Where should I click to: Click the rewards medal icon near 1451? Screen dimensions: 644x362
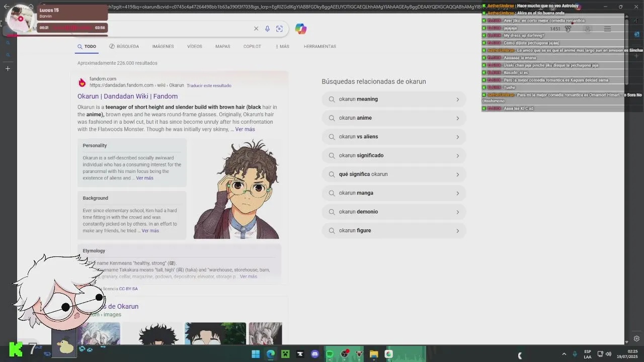pyautogui.click(x=568, y=29)
